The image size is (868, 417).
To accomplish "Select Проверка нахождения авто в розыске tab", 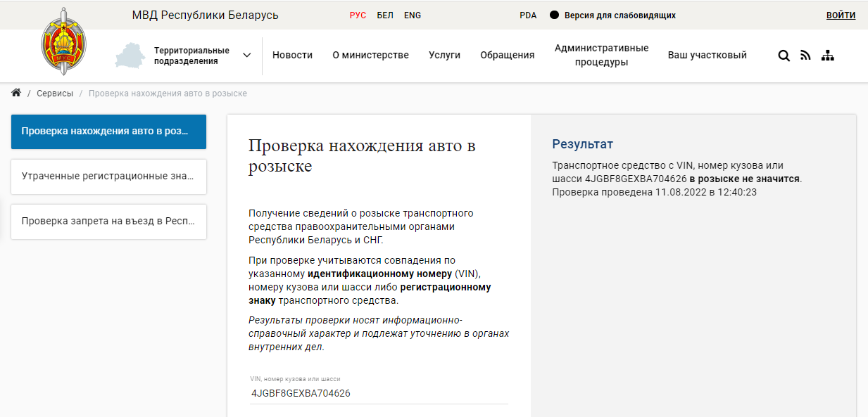I will (x=108, y=131).
